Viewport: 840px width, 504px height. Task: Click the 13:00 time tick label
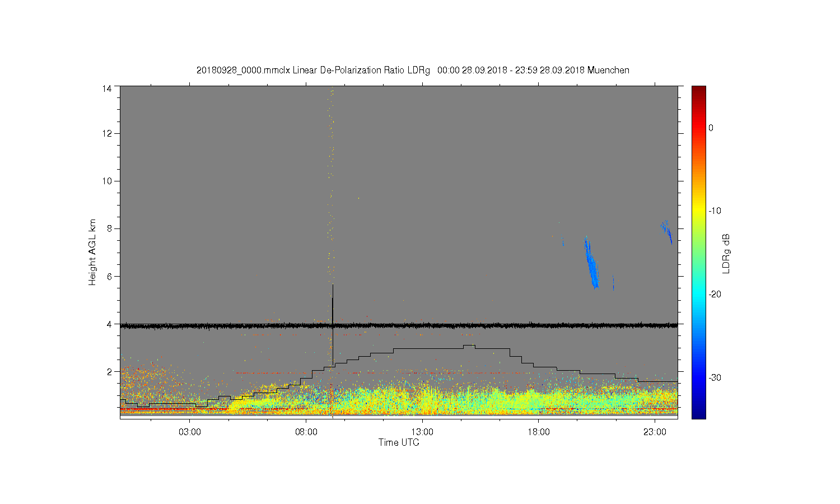tap(422, 432)
